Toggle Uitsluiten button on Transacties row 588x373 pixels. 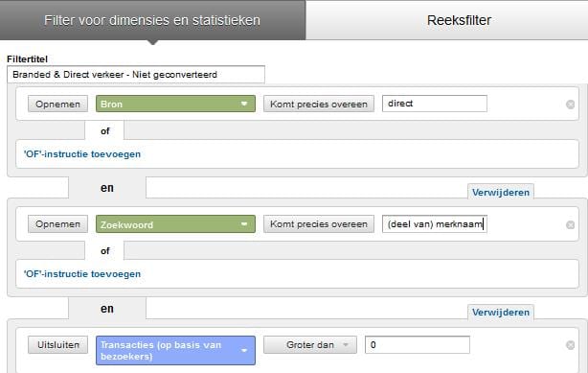click(57, 345)
